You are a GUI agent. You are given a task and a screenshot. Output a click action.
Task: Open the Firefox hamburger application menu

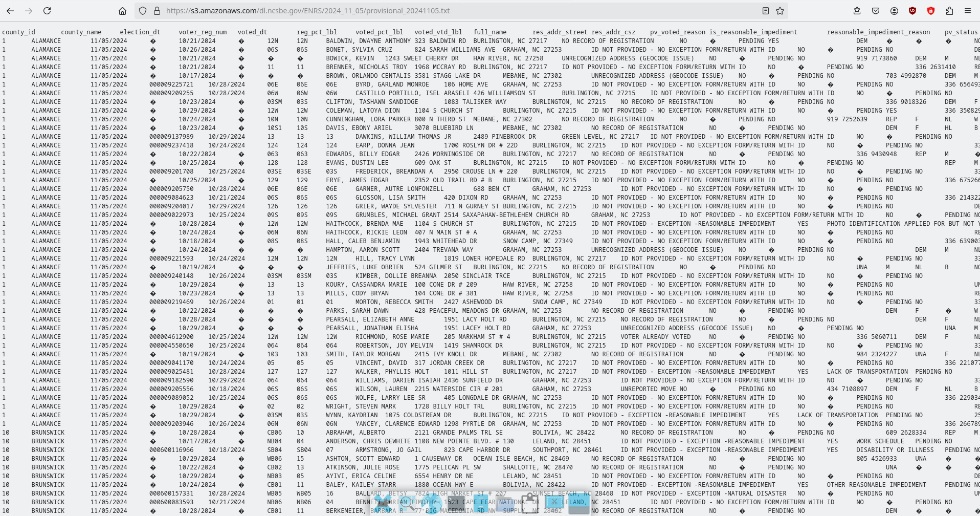[x=968, y=11]
